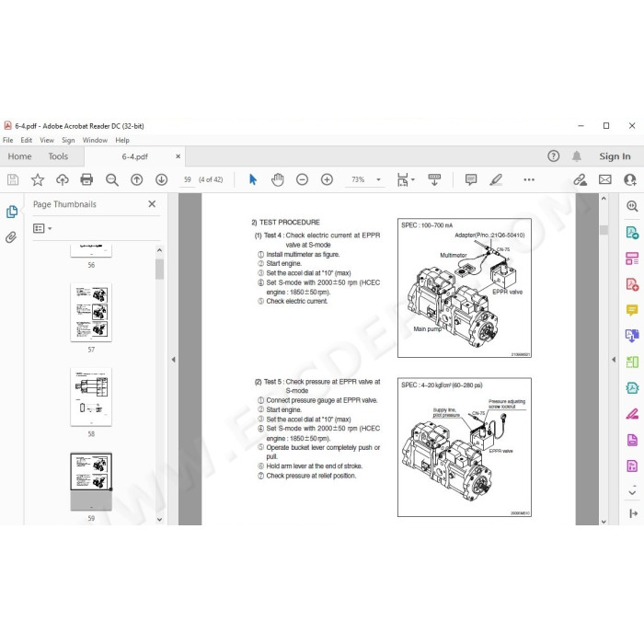Screen dimensions: 644x644
Task: Open Combine Files tool in right pane
Action: pos(632,336)
